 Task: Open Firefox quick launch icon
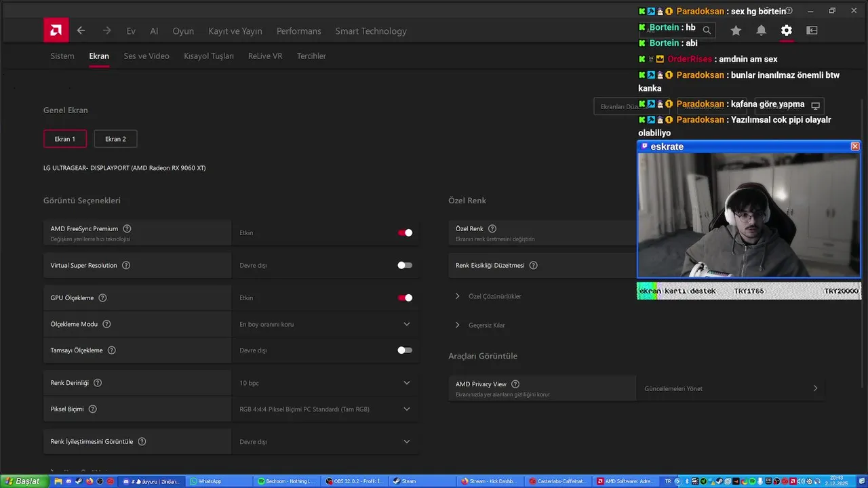pos(90,481)
